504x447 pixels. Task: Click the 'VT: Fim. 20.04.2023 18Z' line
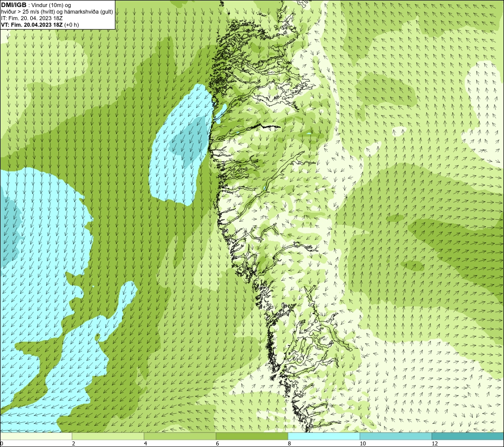[x=40, y=25]
